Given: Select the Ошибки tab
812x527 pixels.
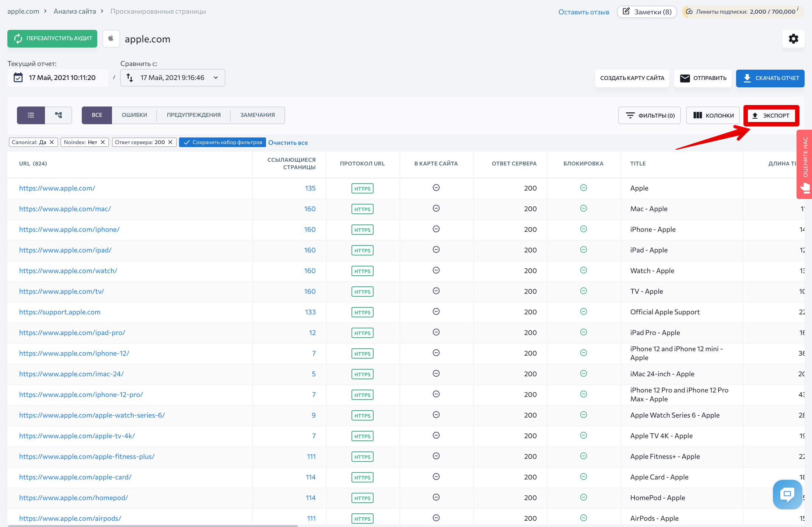Looking at the screenshot, I should coord(134,115).
